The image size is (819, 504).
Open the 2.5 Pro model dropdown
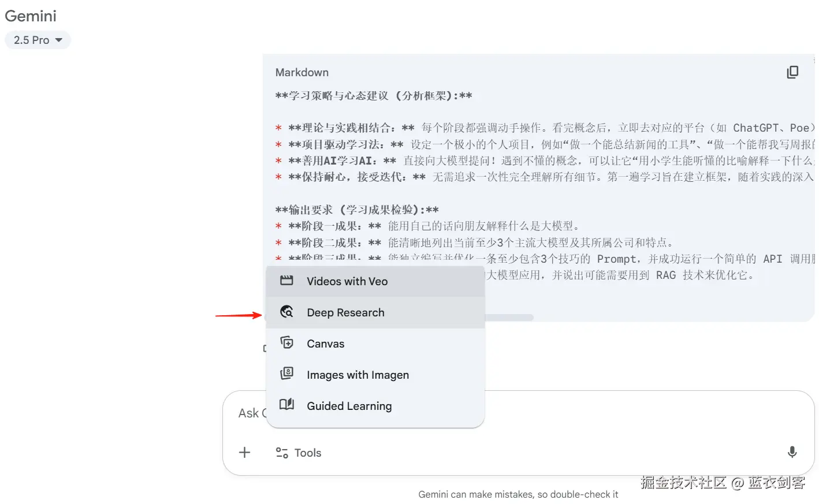[38, 40]
